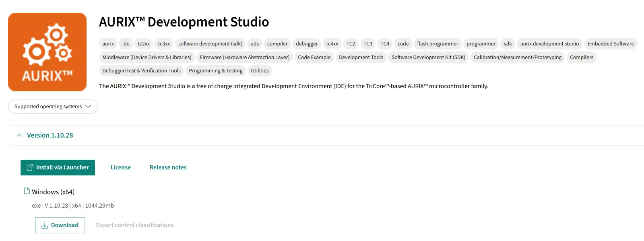Click Install via Launcher button
Image resolution: width=644 pixels, height=241 pixels.
pyautogui.click(x=58, y=167)
